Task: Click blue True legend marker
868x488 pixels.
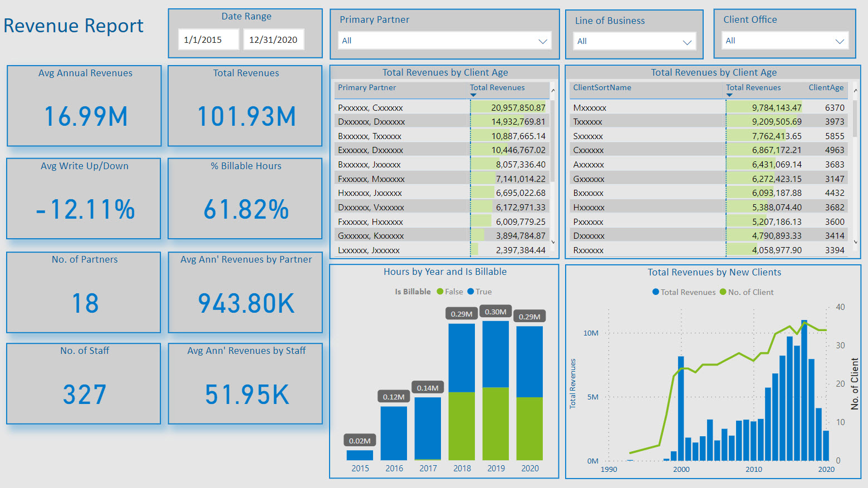Action: [470, 292]
